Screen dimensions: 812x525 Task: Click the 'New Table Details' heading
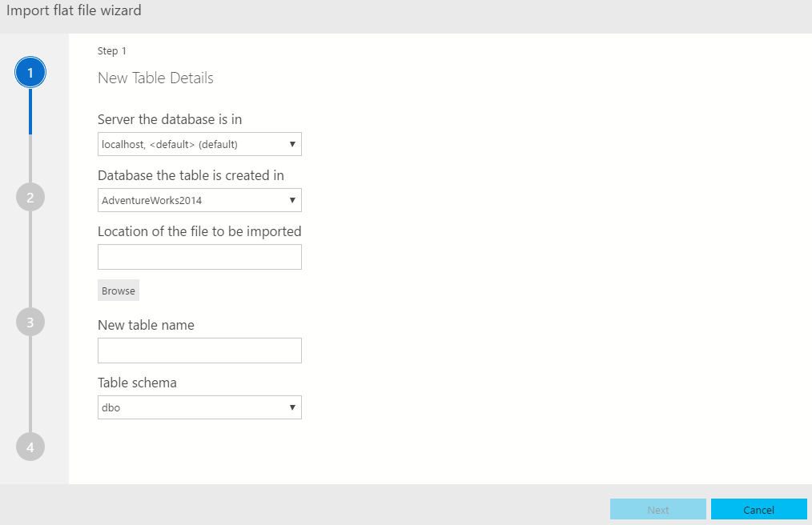[x=155, y=78]
